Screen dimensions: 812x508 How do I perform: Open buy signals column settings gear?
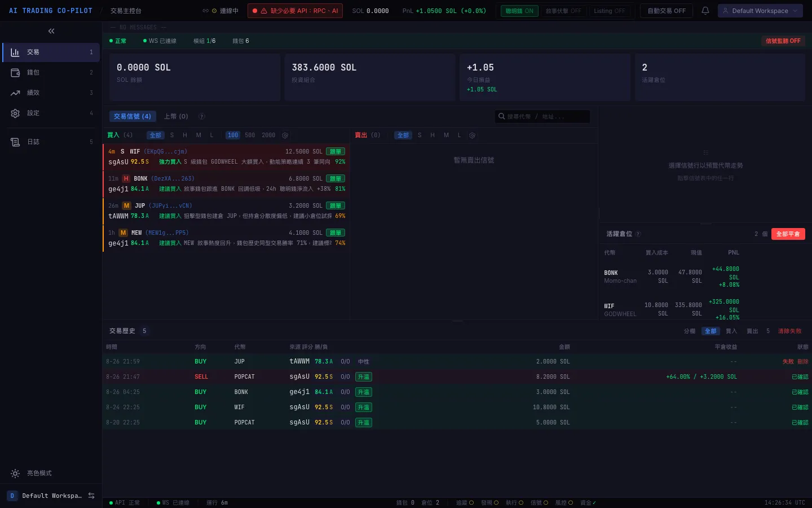click(x=285, y=135)
